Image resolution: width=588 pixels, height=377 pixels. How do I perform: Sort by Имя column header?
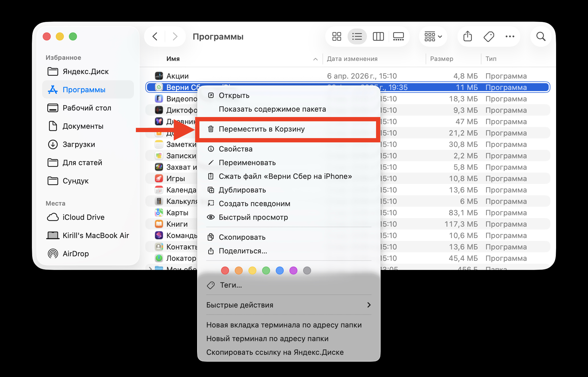click(x=173, y=59)
